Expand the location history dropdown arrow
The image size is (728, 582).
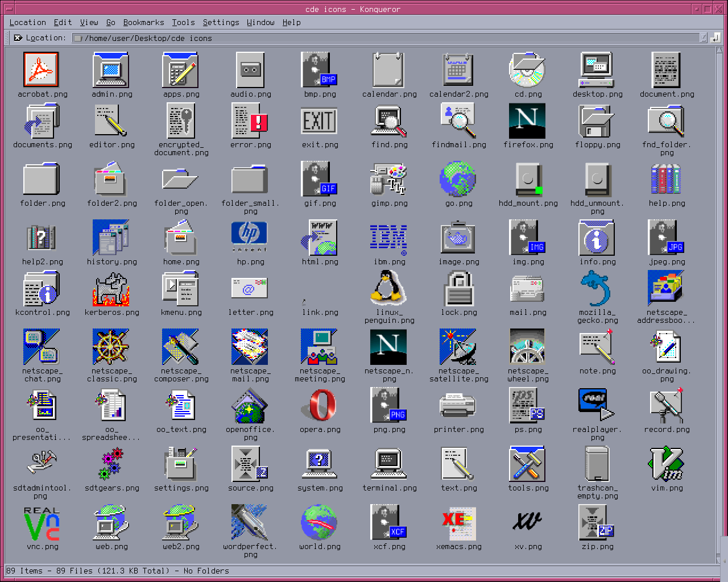(704, 38)
